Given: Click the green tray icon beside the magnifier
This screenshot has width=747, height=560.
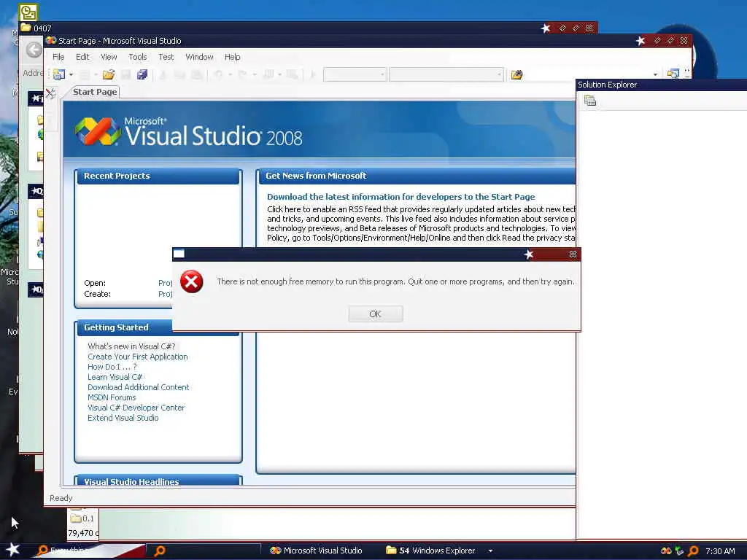Looking at the screenshot, I should 680,551.
